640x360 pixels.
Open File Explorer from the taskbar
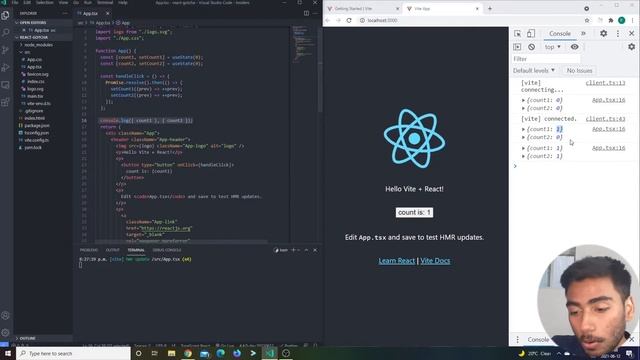(x=171, y=353)
